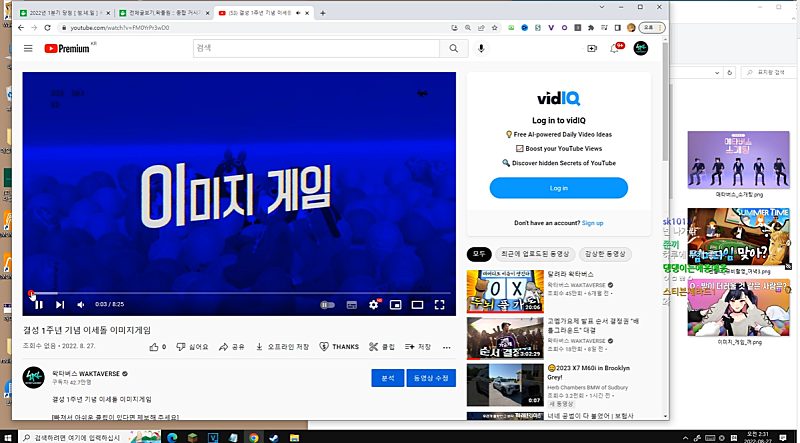Create a clip with 클립 scissors
This screenshot has height=443, width=800.
pyautogui.click(x=382, y=347)
